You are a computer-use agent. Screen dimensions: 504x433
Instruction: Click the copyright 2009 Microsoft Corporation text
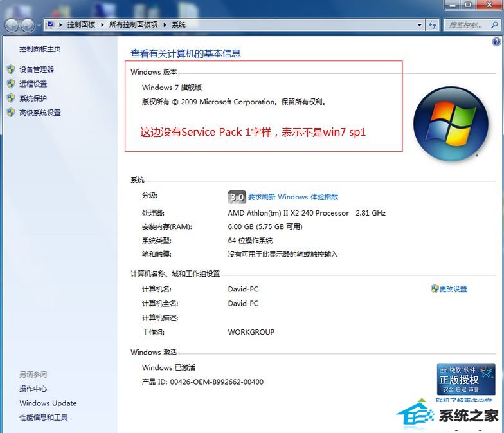point(234,102)
